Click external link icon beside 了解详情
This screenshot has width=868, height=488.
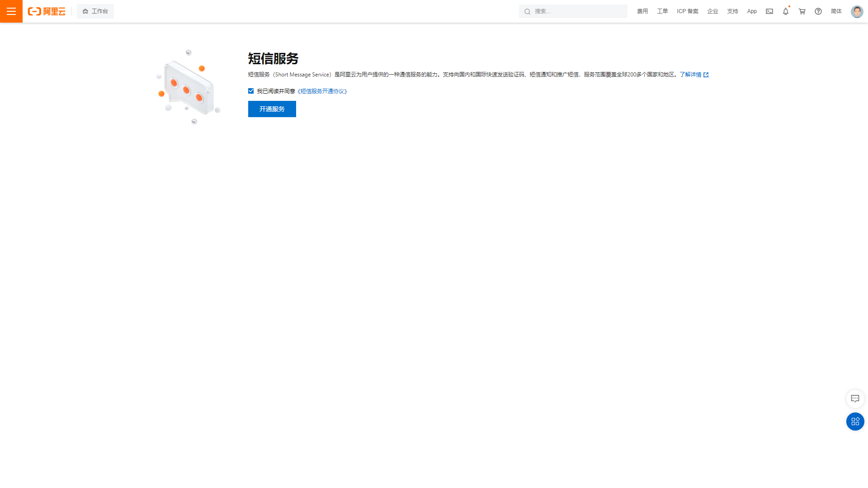(706, 75)
